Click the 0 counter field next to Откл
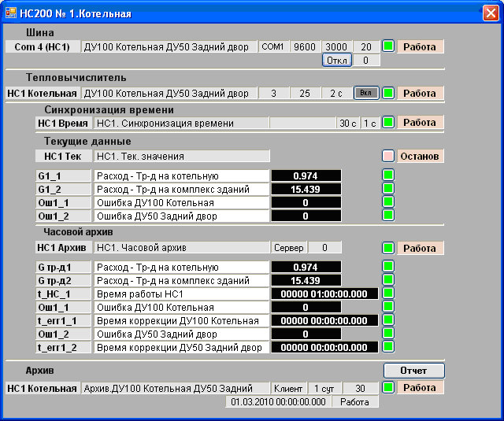 tap(366, 60)
